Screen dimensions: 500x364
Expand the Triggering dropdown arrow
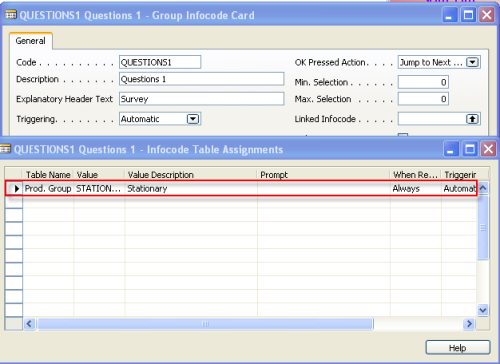[x=193, y=119]
